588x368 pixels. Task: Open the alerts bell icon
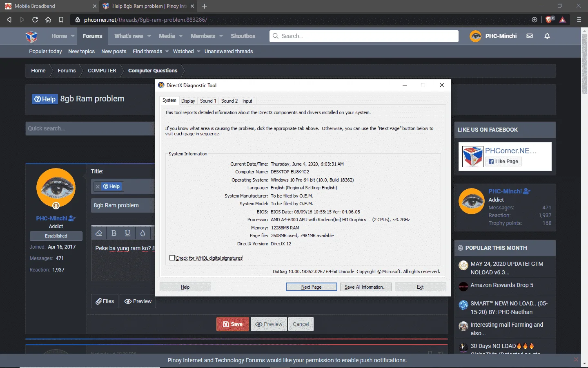point(547,36)
